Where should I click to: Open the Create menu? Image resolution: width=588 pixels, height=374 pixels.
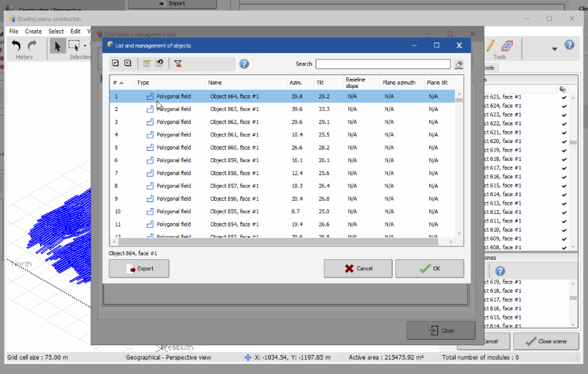(x=33, y=31)
